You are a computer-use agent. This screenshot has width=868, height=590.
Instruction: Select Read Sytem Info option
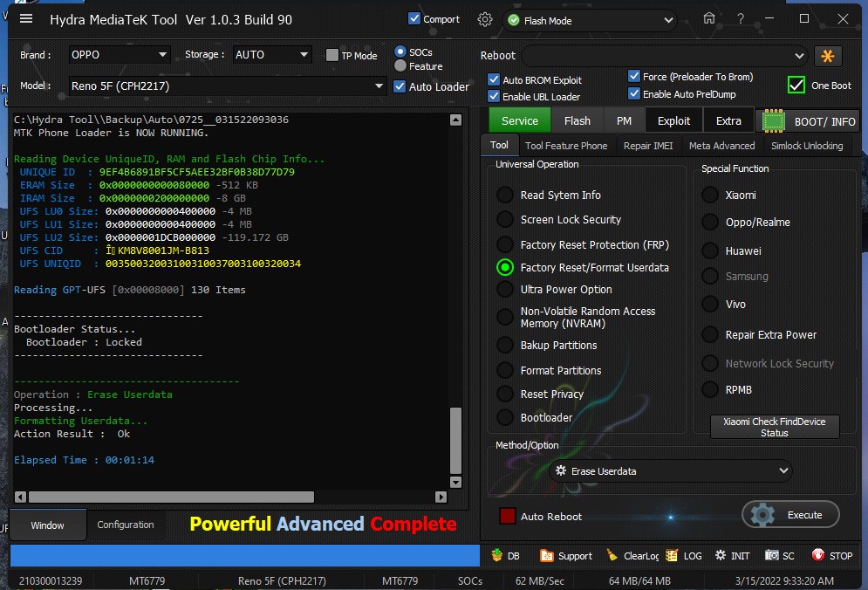click(505, 195)
